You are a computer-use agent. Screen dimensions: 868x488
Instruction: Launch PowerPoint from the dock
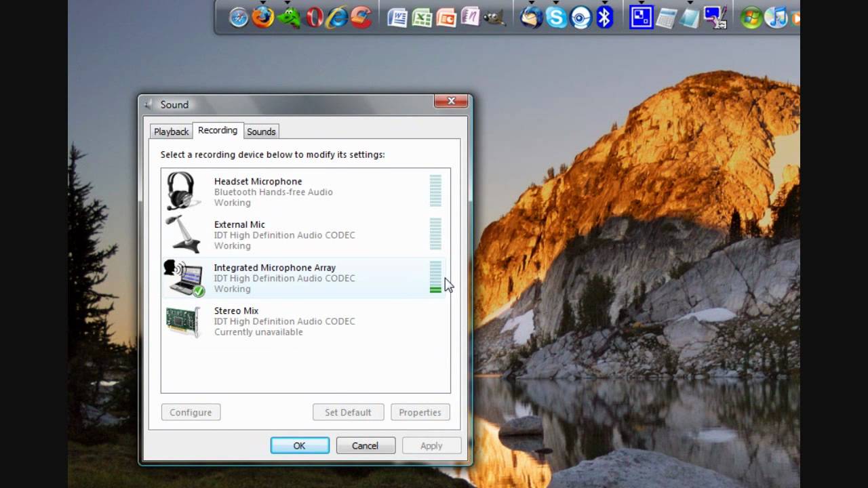pos(446,18)
